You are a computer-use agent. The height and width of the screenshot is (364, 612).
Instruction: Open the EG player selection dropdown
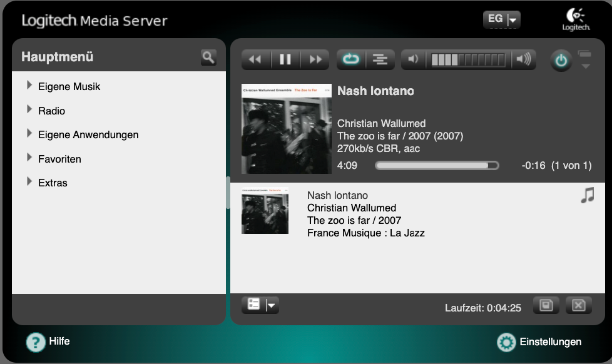[x=502, y=19]
